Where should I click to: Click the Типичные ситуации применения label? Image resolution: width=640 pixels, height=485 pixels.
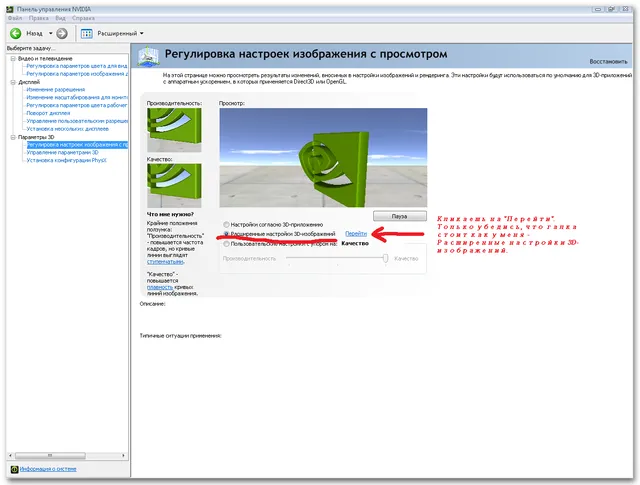[x=180, y=336]
